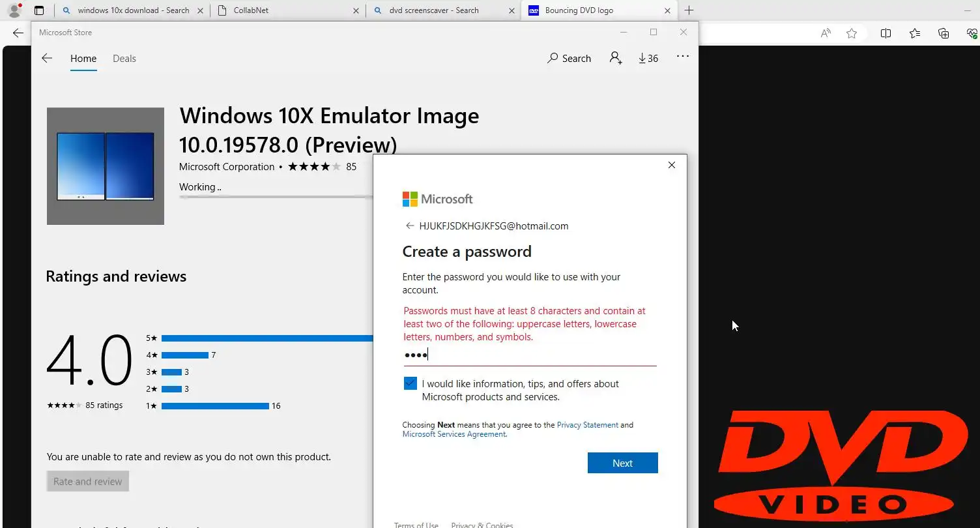
Task: Open Edge tab actions menu icon
Action: pyautogui.click(x=39, y=10)
